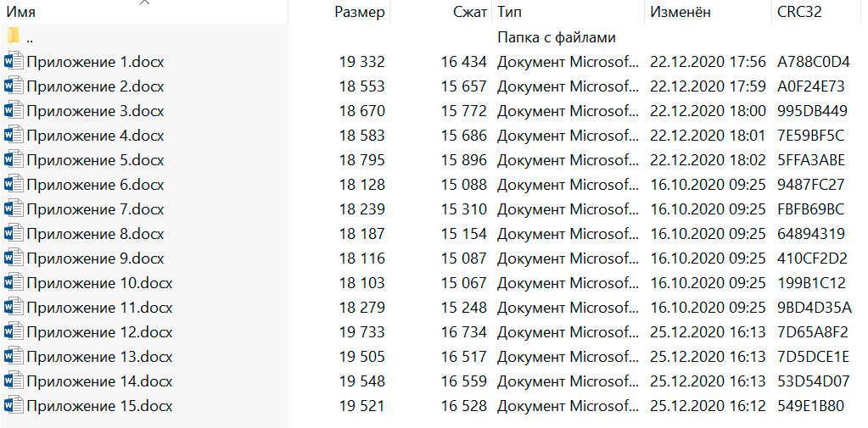
Task: Click the Word icon of Приложение 9.docx
Action: (14, 258)
